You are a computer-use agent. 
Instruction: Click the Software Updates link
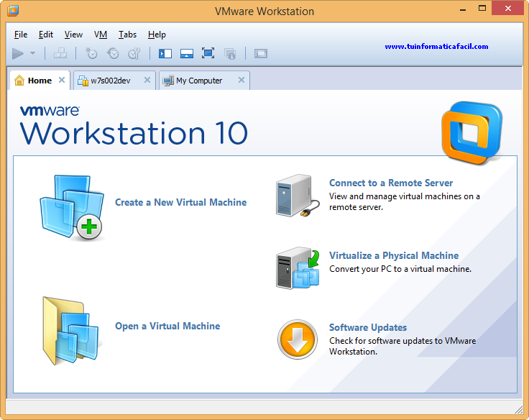(368, 327)
